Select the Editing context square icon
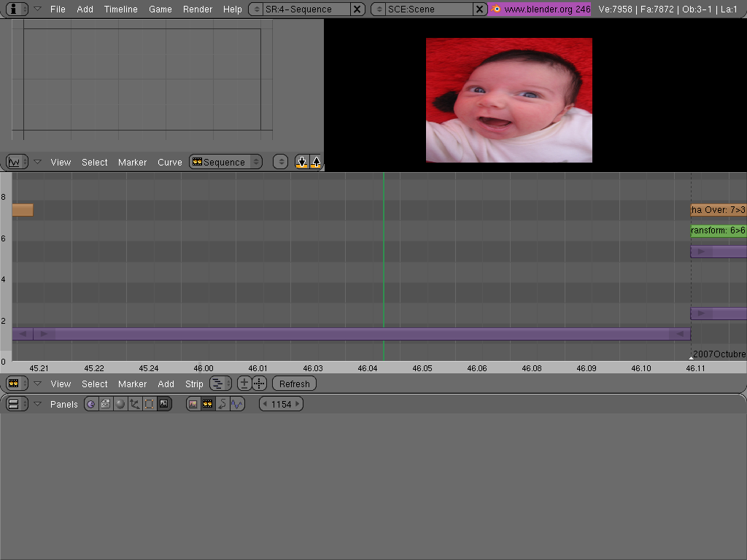Image resolution: width=747 pixels, height=560 pixels. 149,404
